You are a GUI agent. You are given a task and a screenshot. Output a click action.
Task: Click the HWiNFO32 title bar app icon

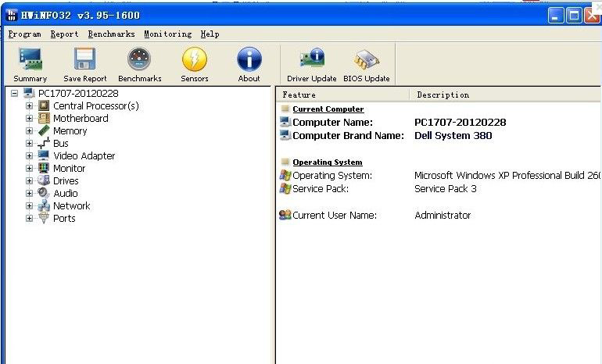click(x=12, y=16)
